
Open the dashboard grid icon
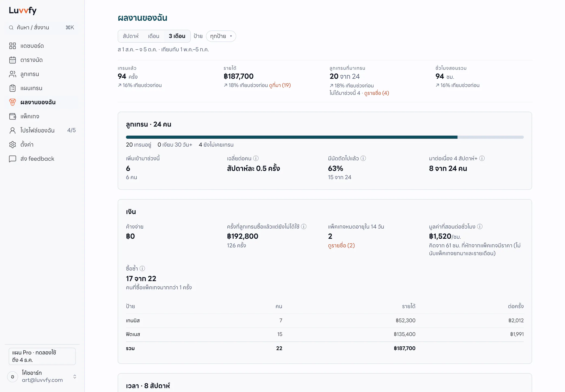click(12, 46)
